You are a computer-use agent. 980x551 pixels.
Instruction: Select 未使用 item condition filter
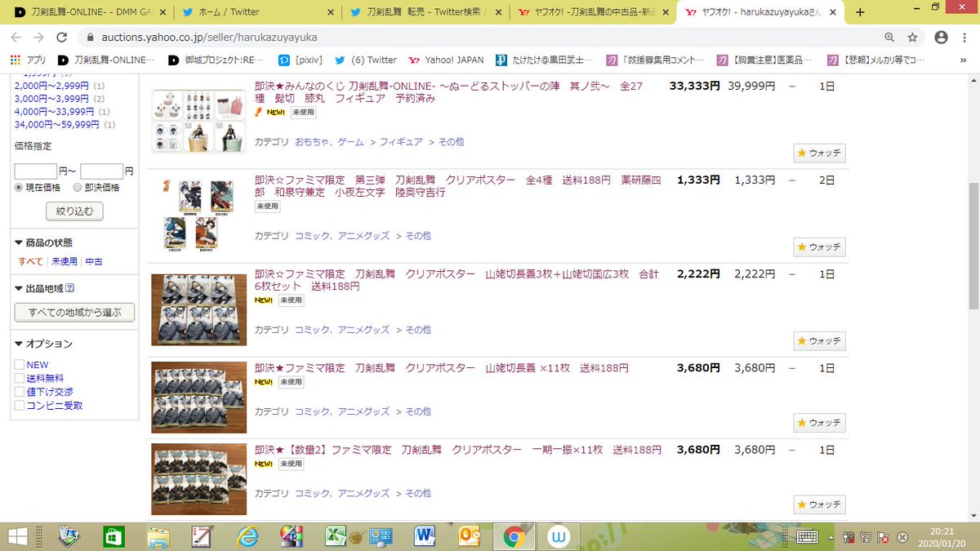point(65,261)
